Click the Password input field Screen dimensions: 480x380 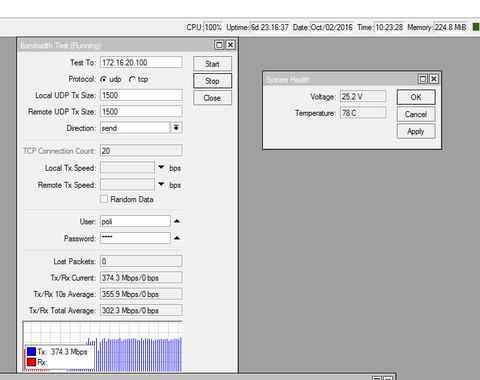tap(135, 238)
